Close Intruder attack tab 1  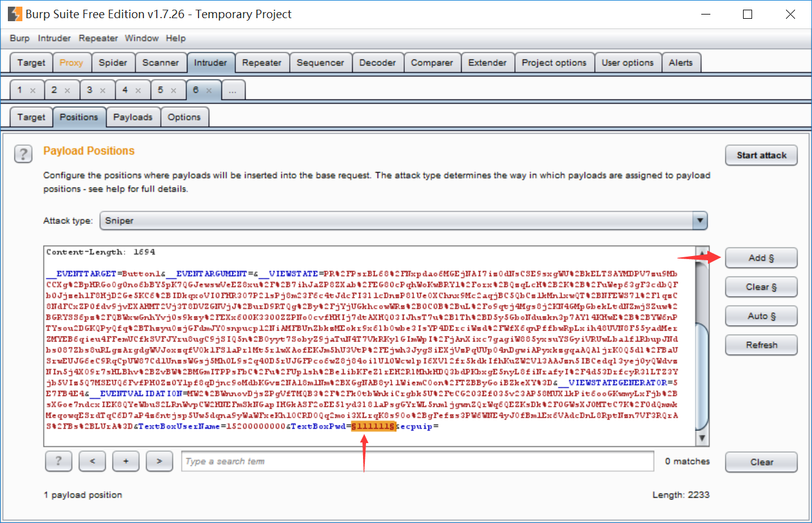[x=33, y=90]
